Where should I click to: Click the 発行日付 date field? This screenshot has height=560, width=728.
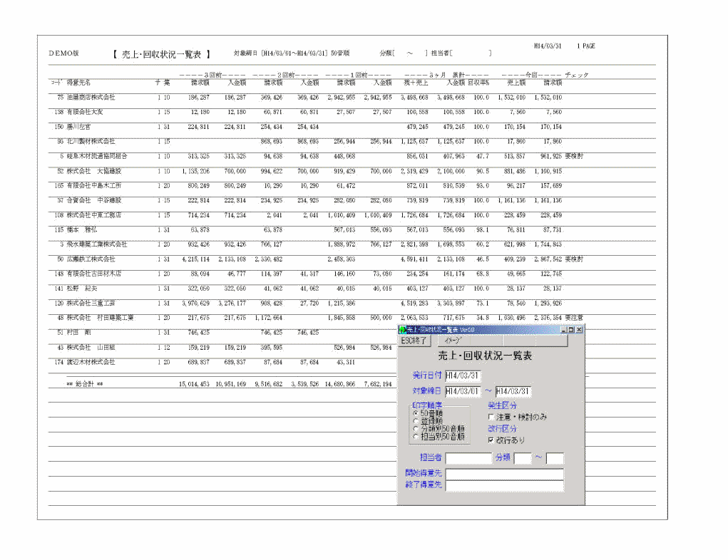pos(463,375)
